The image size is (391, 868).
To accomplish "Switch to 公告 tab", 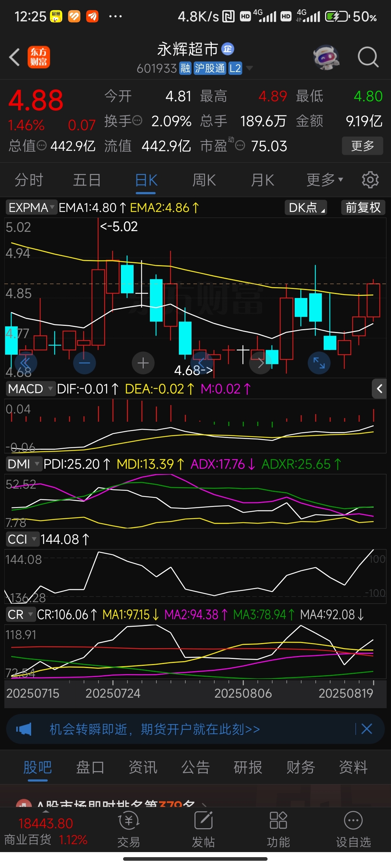I will coord(195,767).
